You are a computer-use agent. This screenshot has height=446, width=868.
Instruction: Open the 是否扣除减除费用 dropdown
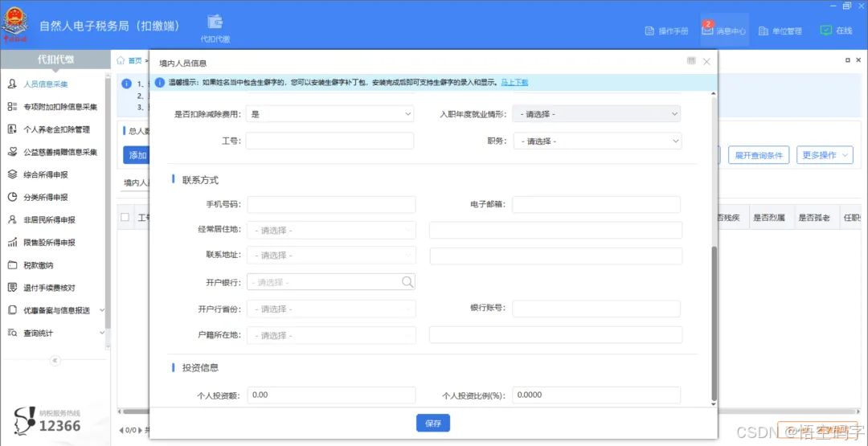(x=330, y=114)
